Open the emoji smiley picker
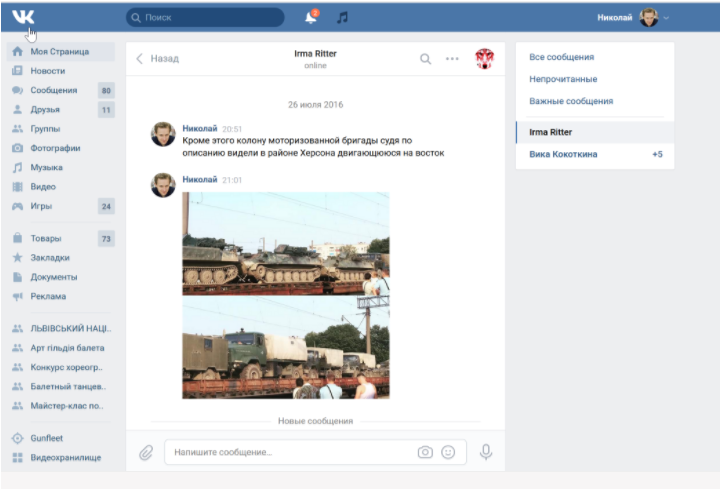 point(448,452)
